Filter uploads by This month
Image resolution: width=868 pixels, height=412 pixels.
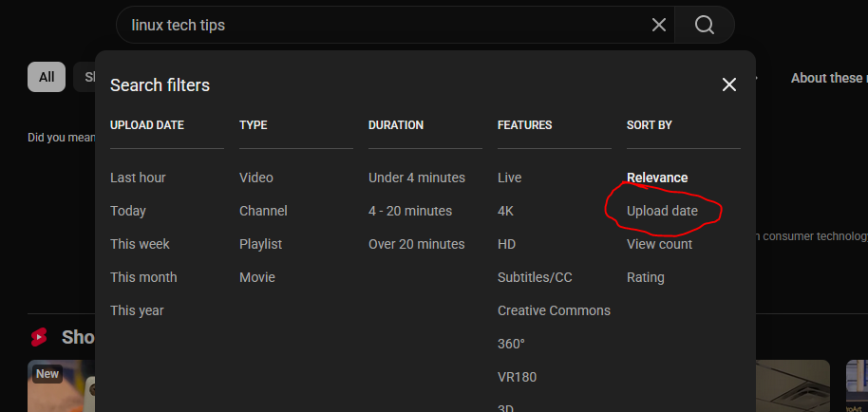pyautogui.click(x=143, y=277)
